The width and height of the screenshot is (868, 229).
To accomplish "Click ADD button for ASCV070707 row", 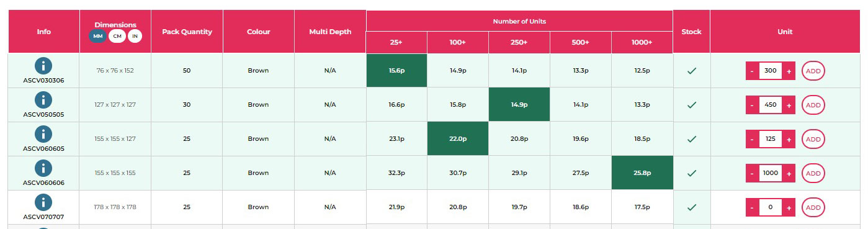I will coord(813,207).
